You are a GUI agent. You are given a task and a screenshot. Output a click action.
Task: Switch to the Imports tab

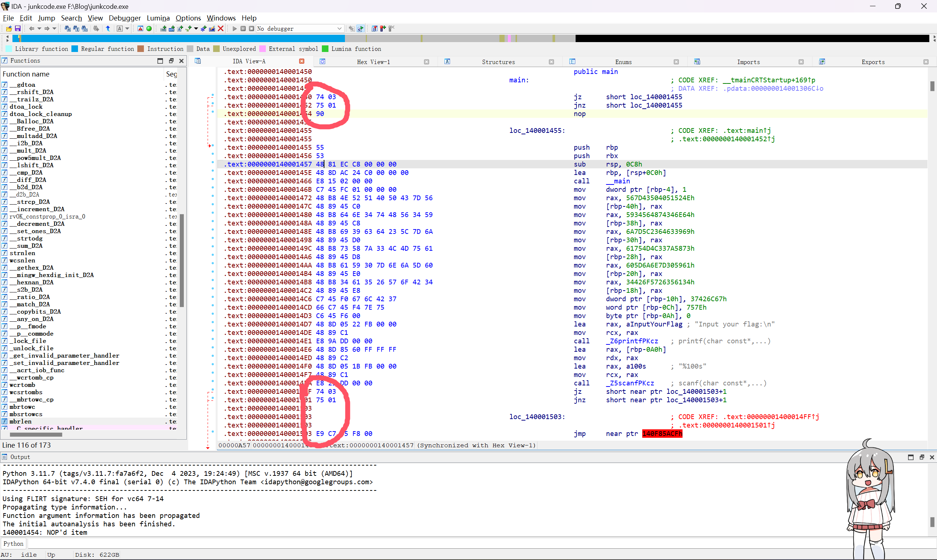click(748, 62)
